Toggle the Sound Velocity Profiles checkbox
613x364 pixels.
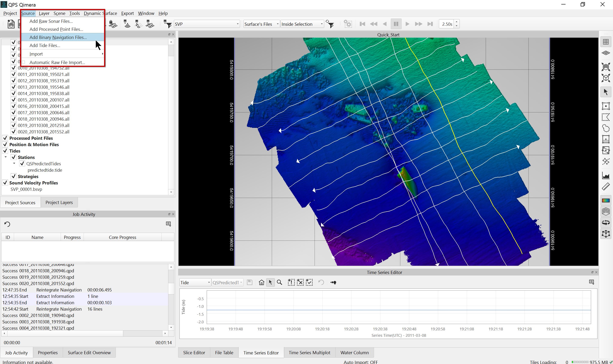(x=5, y=183)
